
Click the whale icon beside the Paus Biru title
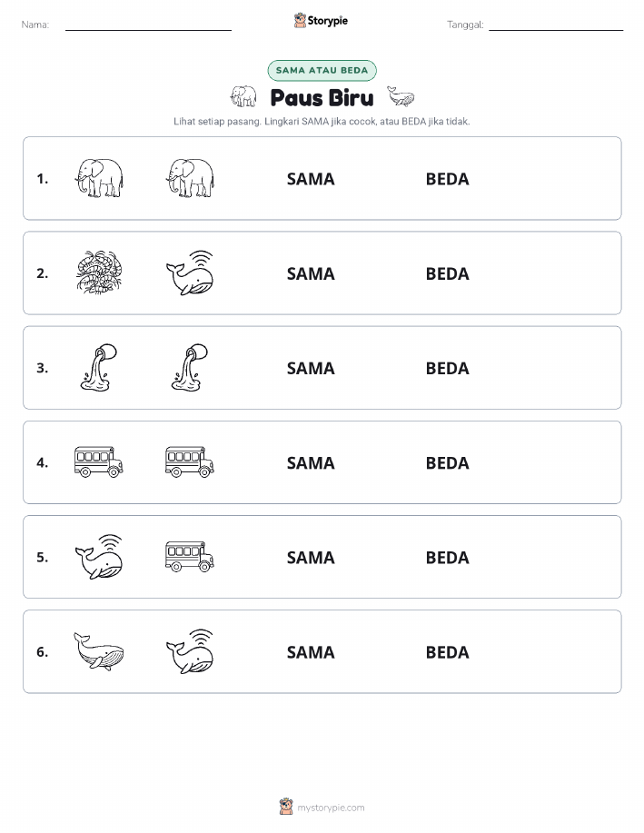coord(401,96)
